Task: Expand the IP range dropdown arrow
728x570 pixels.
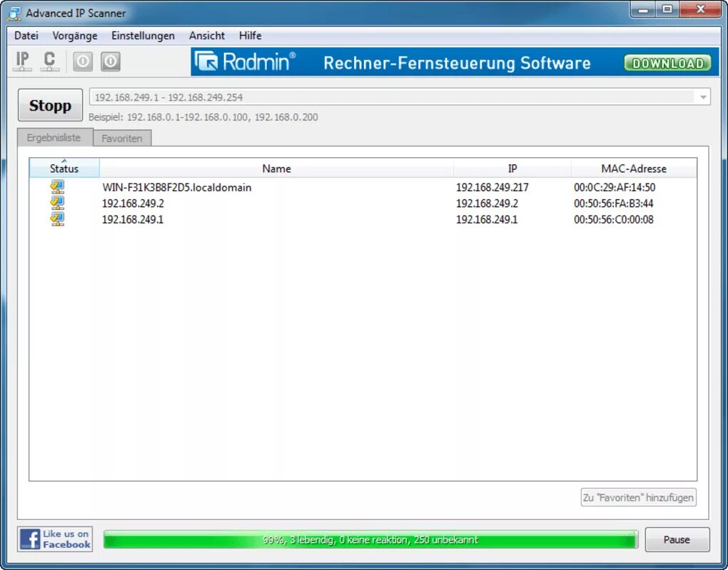Action: point(703,97)
